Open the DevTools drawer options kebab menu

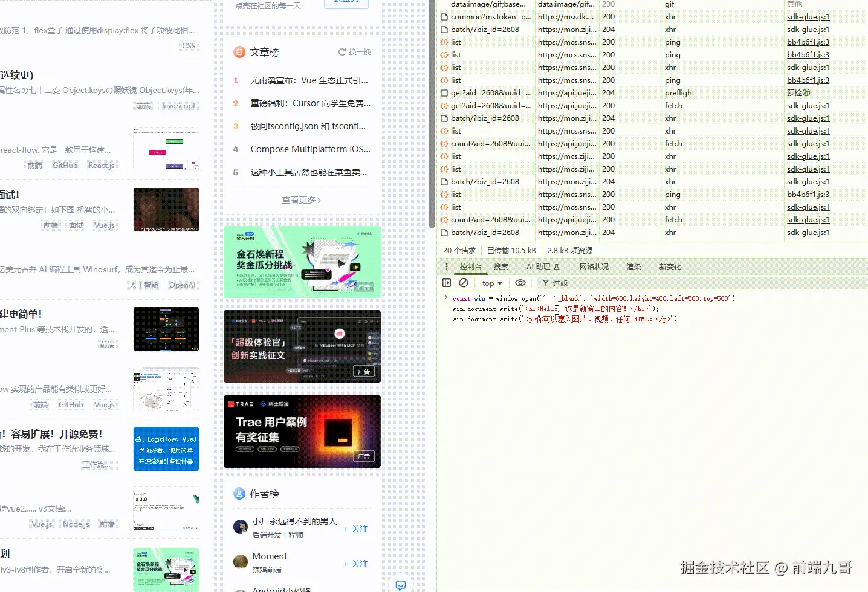[446, 266]
